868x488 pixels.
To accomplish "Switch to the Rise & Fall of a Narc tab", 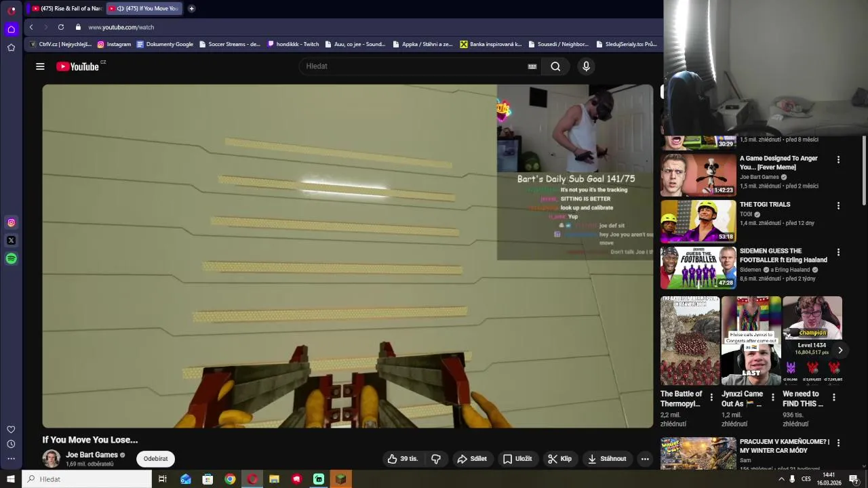I will [66, 9].
